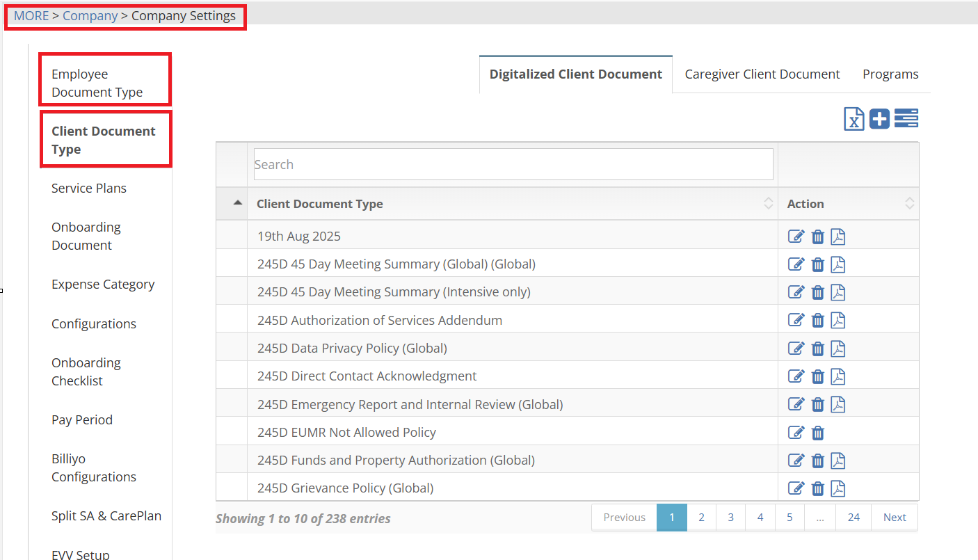Export the table to Excel
The height and width of the screenshot is (560, 978).
coord(853,119)
